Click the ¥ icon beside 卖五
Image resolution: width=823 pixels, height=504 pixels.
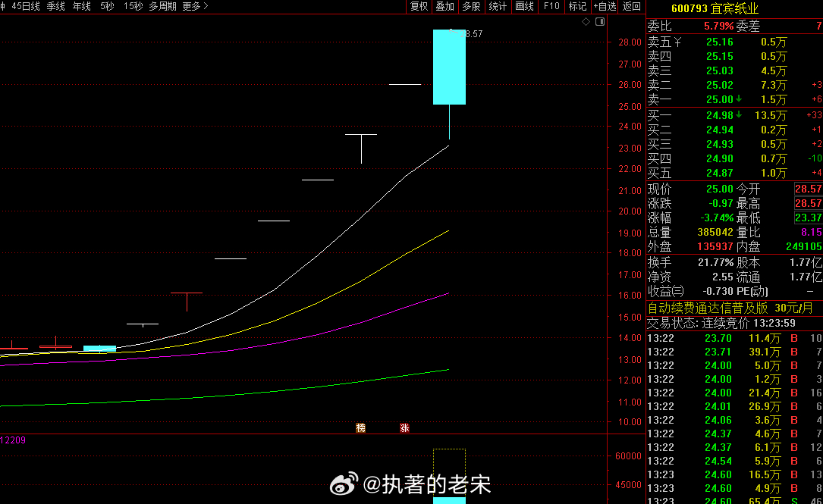[677, 42]
